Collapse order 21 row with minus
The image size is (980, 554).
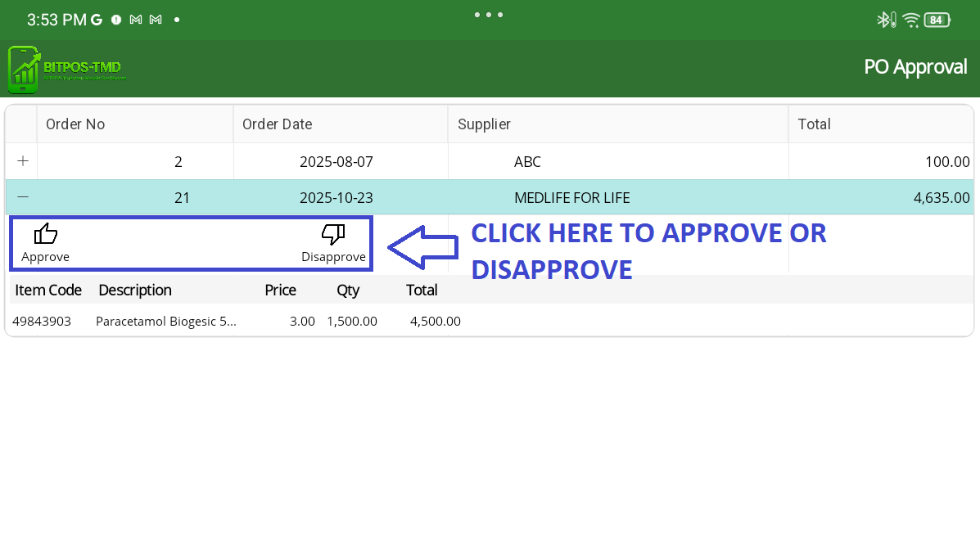(x=23, y=197)
